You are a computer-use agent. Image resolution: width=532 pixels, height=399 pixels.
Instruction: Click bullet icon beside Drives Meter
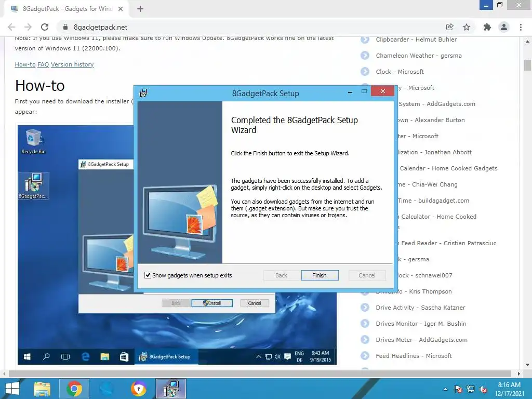point(365,340)
